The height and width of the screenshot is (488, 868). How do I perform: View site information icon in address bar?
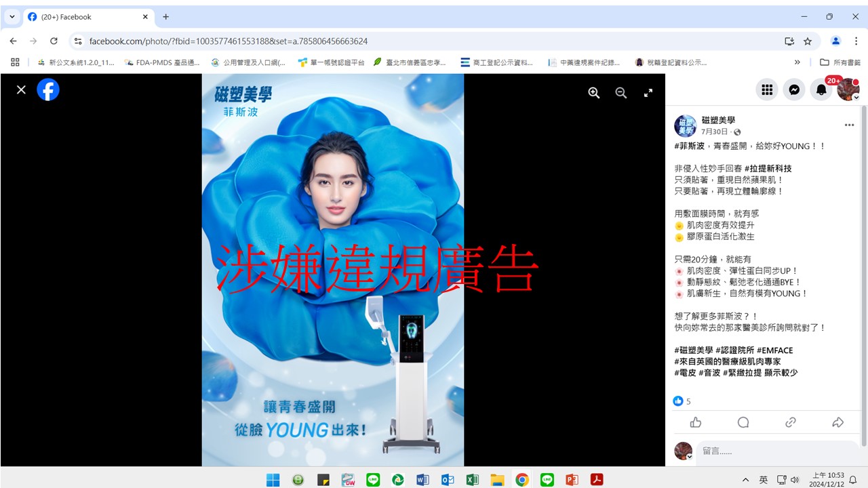(77, 41)
